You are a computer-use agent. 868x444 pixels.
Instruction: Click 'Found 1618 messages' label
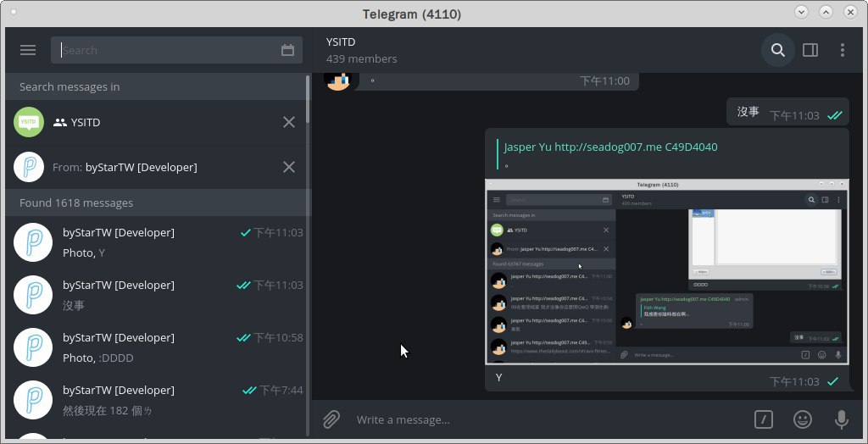76,203
